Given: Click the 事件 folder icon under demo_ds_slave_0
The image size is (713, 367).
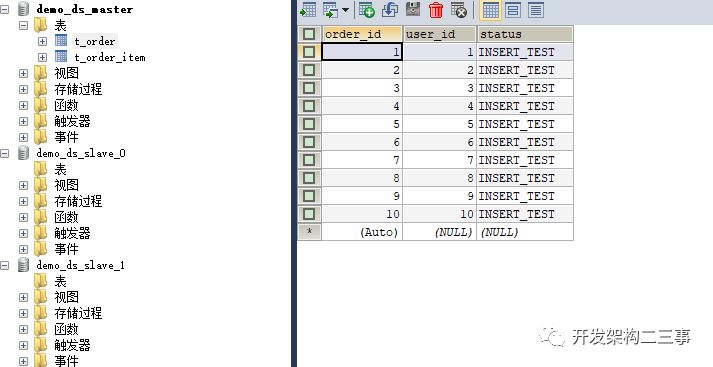Looking at the screenshot, I should 40,248.
